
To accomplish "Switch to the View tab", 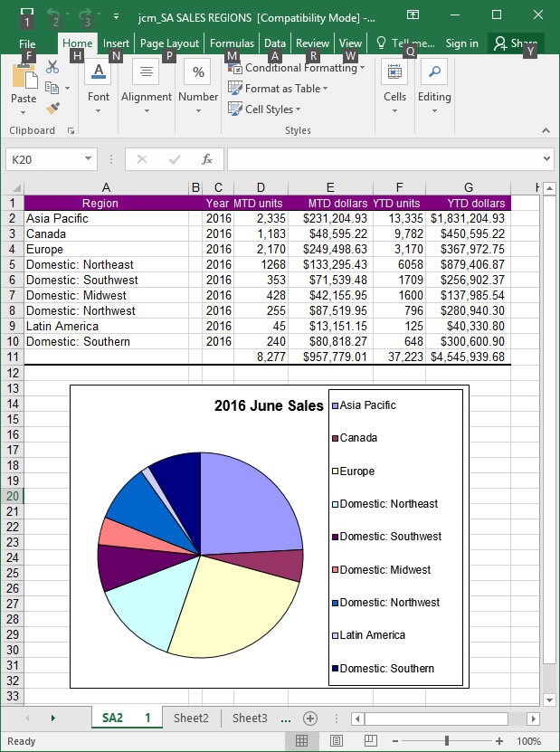I will [350, 43].
